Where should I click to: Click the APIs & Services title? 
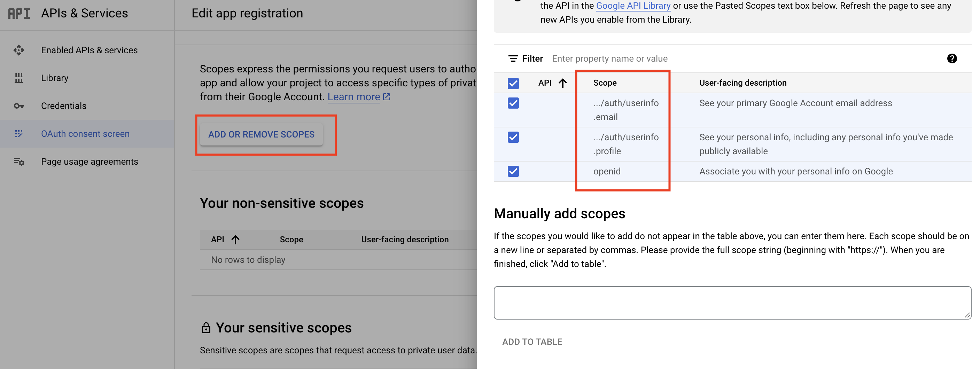[x=85, y=13]
